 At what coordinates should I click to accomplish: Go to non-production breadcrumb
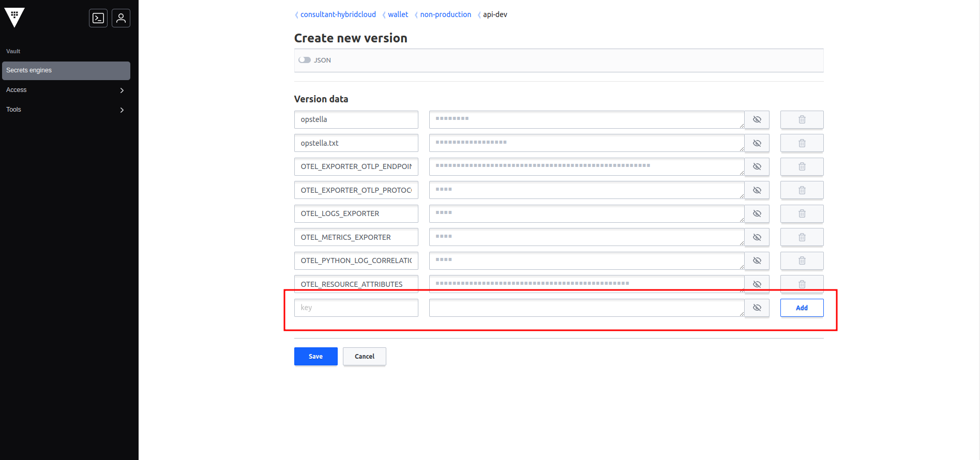(445, 14)
